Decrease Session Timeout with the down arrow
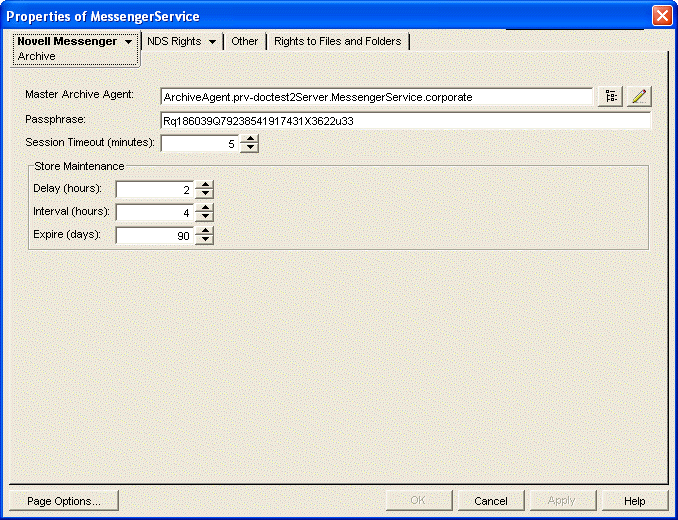The width and height of the screenshot is (678, 520). [250, 148]
